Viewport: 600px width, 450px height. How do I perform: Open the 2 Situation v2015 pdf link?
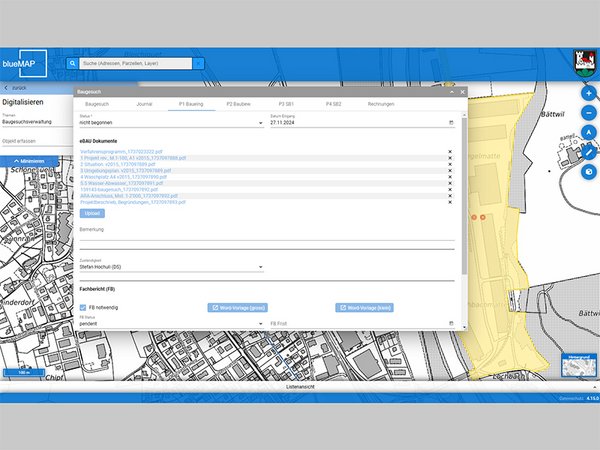(x=118, y=164)
